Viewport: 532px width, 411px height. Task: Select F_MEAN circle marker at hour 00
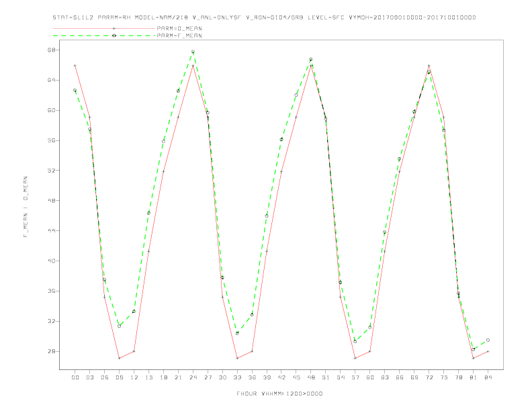[x=75, y=90]
